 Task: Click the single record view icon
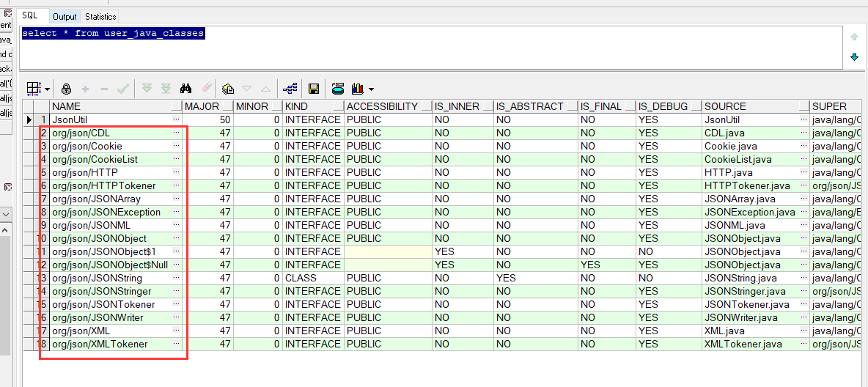pyautogui.click(x=228, y=89)
